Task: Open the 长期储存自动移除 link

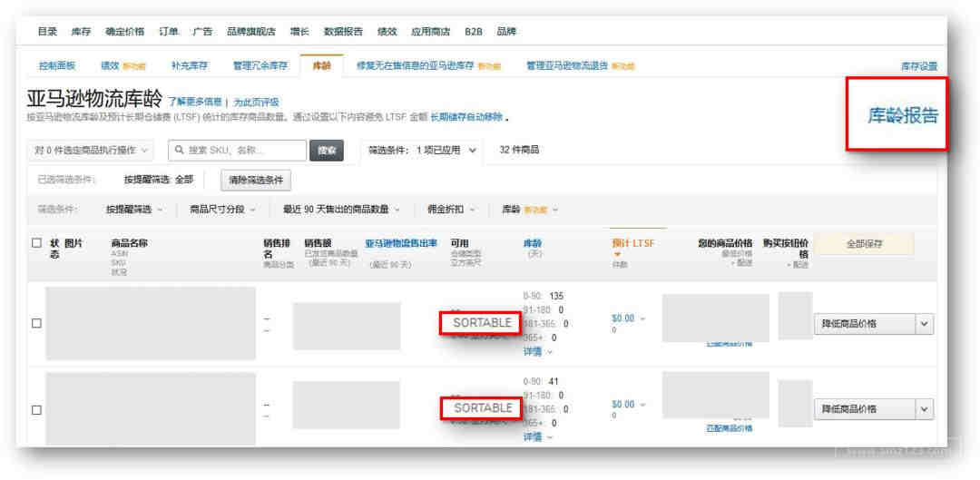Action: [x=465, y=117]
